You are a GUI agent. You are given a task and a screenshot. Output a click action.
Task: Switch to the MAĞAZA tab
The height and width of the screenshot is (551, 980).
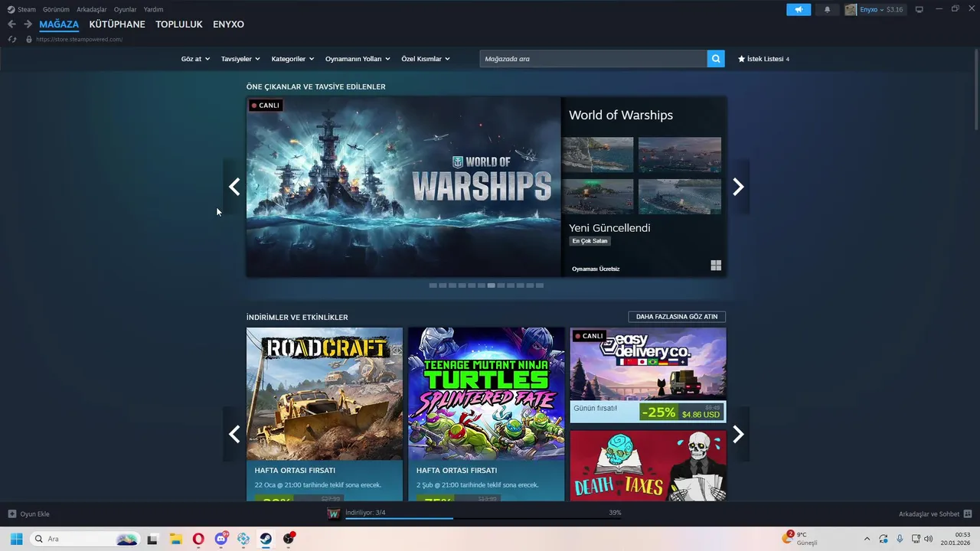[59, 24]
